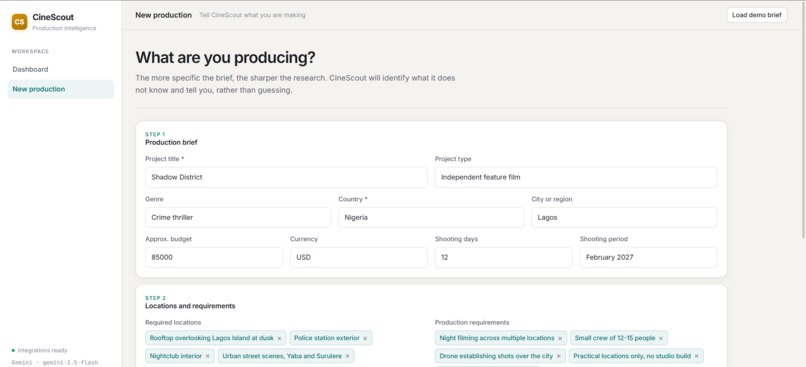The width and height of the screenshot is (806, 367).
Task: Click the Shooting period field February 2027
Action: (x=648, y=258)
